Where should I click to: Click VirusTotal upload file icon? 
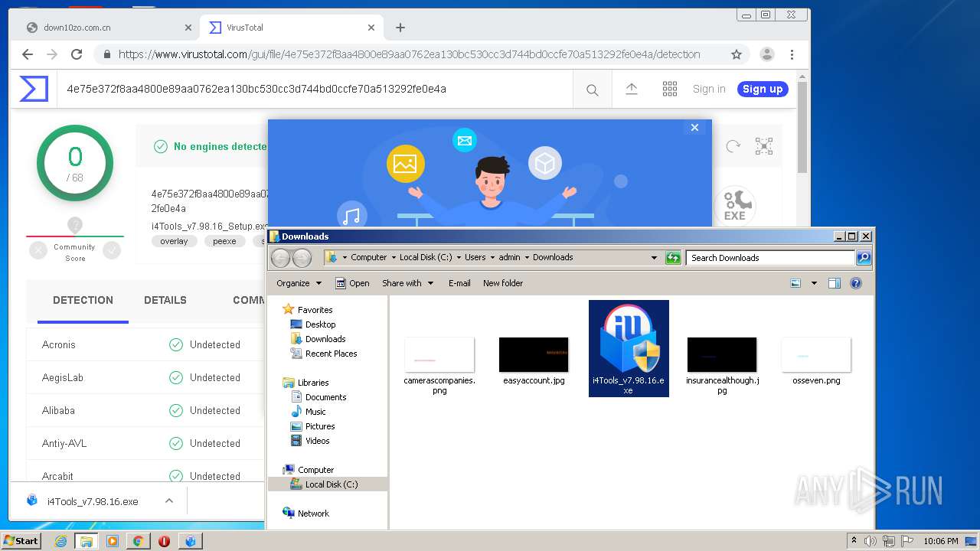[x=632, y=89]
